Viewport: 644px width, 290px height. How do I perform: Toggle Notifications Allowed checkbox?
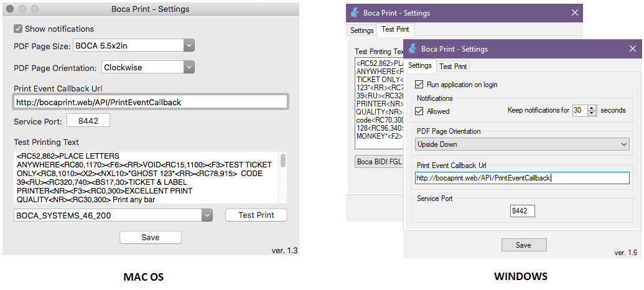tap(419, 111)
